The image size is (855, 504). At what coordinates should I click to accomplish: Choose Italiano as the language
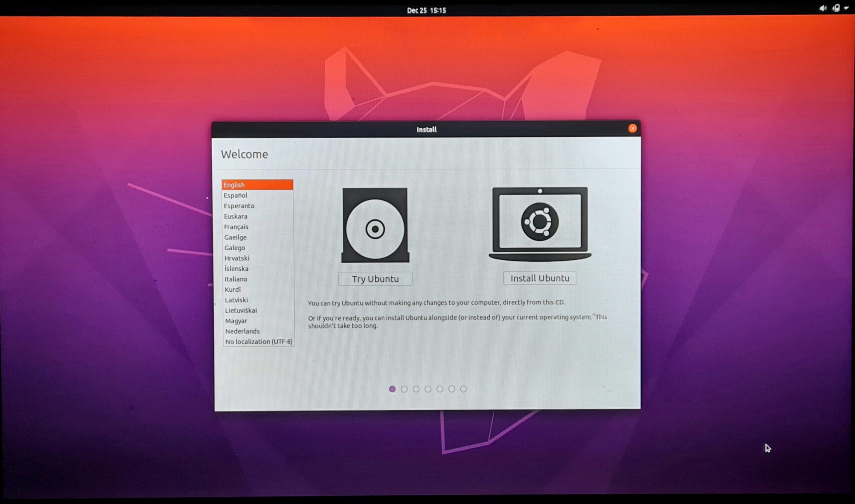coord(236,279)
